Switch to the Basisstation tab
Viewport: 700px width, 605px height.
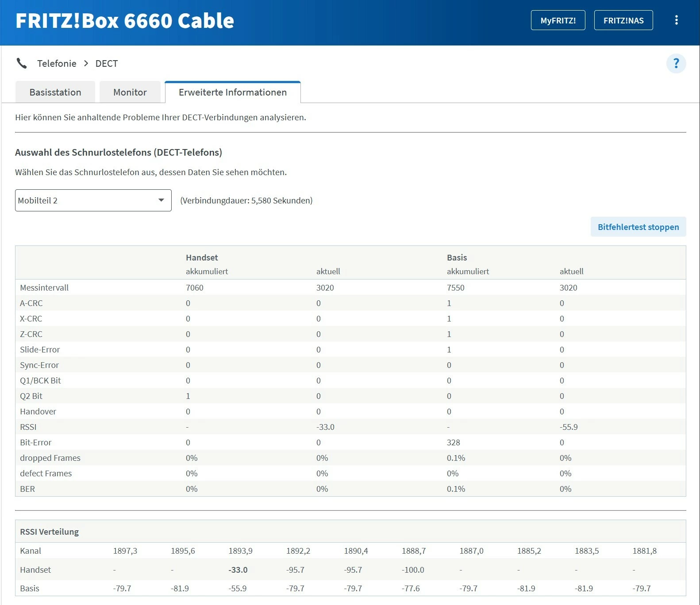[x=55, y=92]
